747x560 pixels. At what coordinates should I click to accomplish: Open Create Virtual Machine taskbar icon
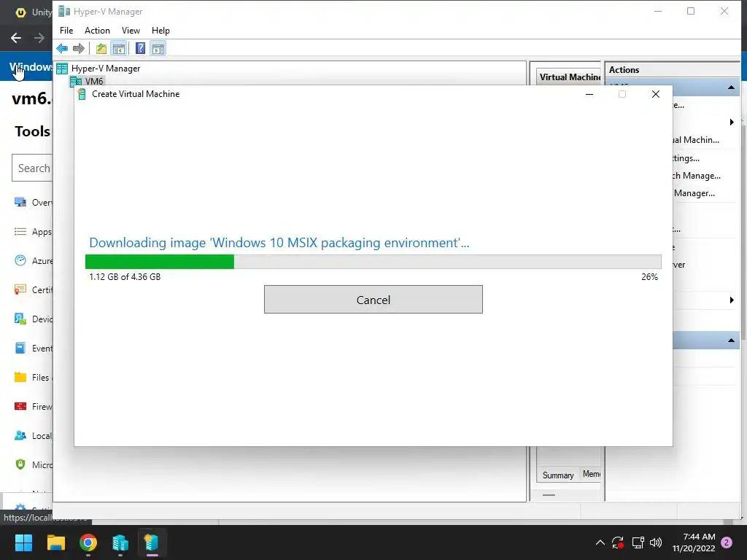tap(152, 542)
